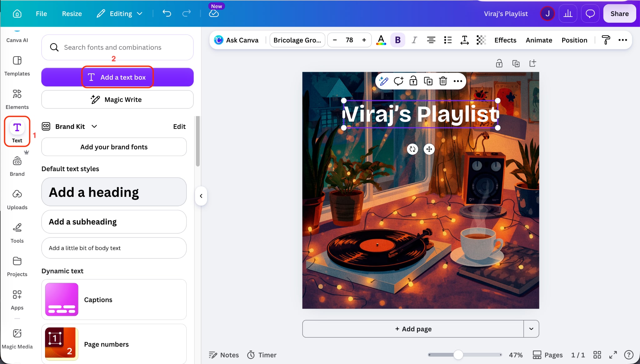Toggle bold formatting
Image resolution: width=640 pixels, height=364 pixels.
(x=397, y=40)
